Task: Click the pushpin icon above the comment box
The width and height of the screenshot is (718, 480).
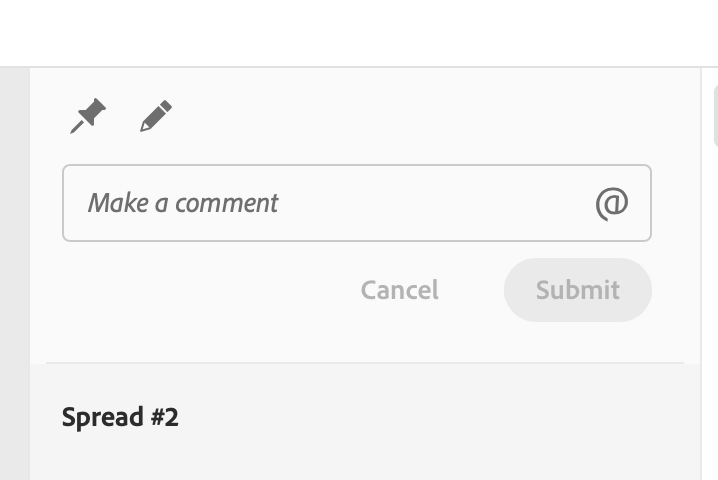Action: tap(88, 116)
